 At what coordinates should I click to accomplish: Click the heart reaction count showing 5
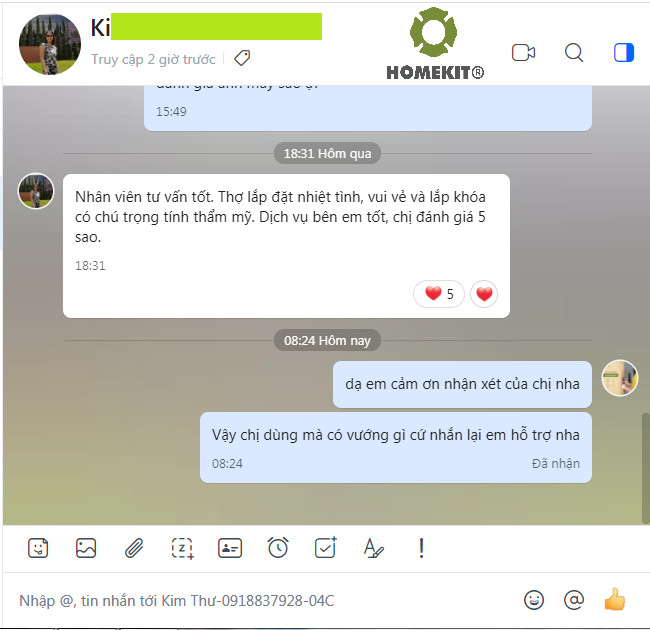(x=439, y=294)
